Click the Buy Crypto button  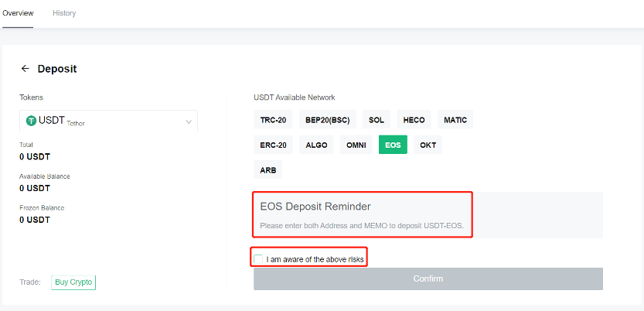click(73, 282)
